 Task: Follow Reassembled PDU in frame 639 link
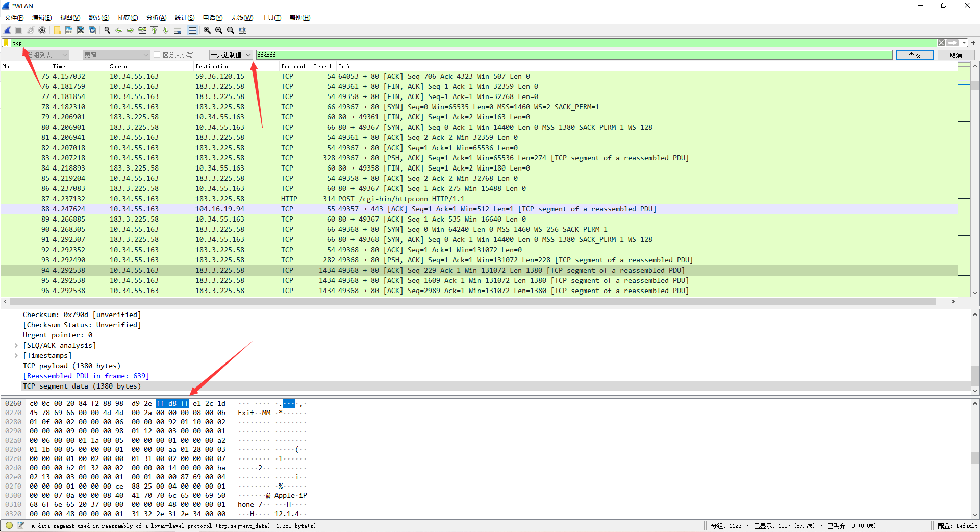click(86, 376)
